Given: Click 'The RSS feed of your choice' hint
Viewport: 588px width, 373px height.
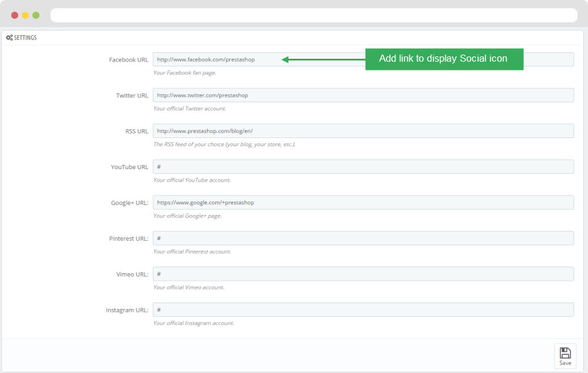Looking at the screenshot, I should pyautogui.click(x=224, y=144).
